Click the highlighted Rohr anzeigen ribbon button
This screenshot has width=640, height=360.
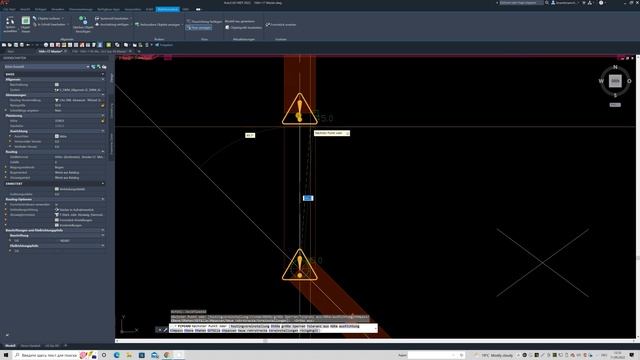199,27
